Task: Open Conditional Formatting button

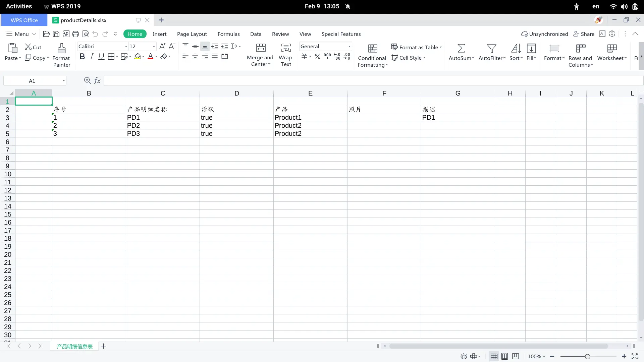Action: [x=372, y=56]
